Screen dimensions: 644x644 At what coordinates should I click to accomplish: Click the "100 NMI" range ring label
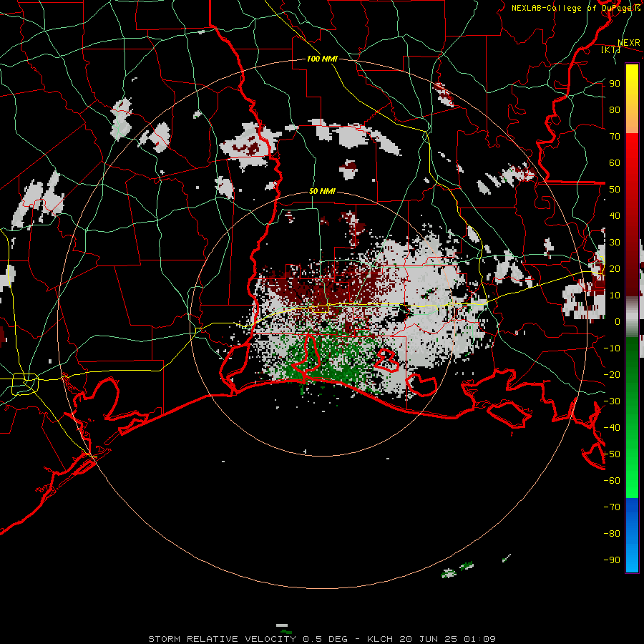322,59
